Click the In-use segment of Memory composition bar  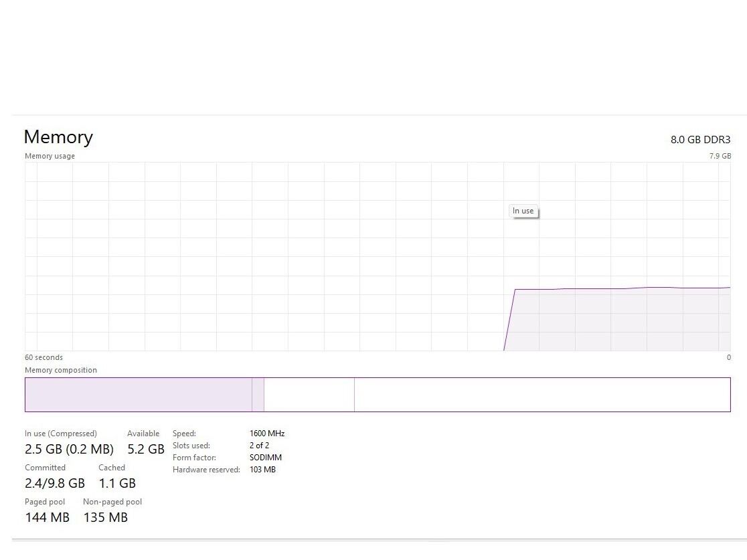click(x=138, y=395)
